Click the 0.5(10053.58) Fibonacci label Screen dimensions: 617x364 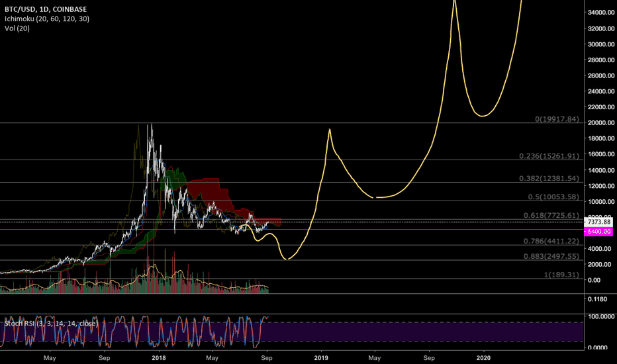coord(553,197)
